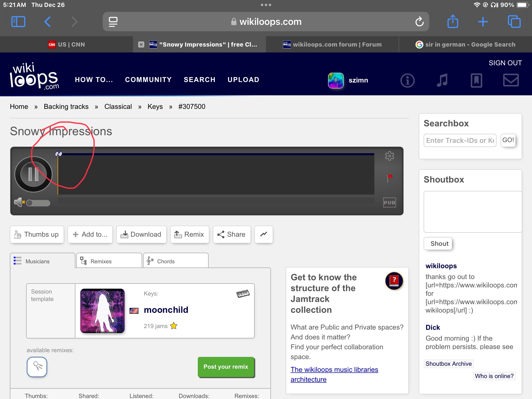
Task: Go to Home breadcrumb
Action: pyautogui.click(x=19, y=107)
